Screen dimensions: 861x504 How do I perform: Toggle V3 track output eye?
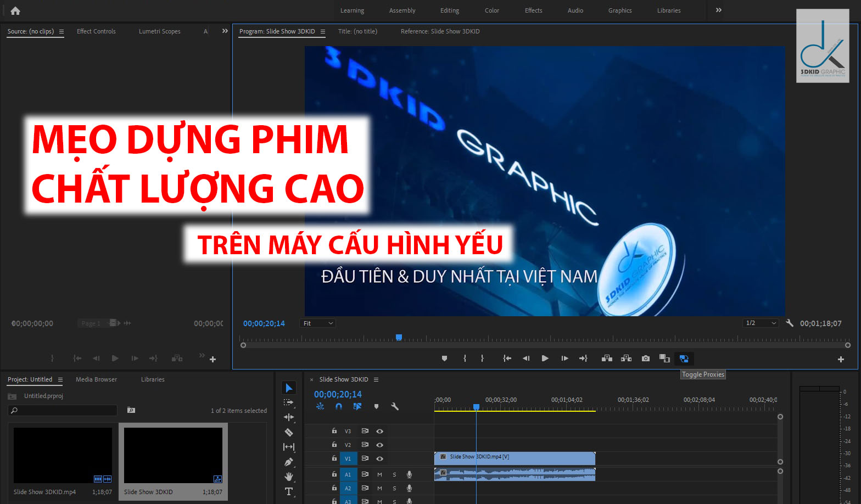(379, 432)
